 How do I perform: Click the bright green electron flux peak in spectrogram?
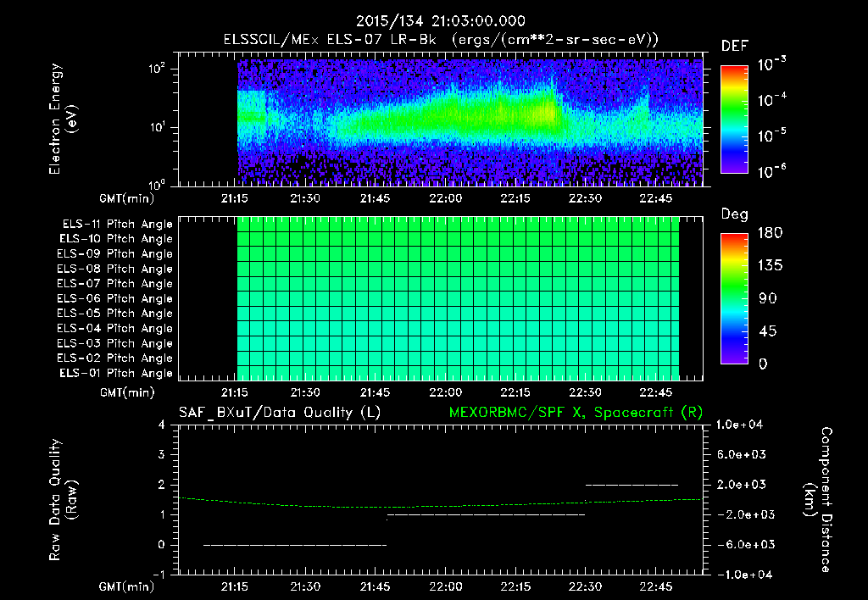(545, 113)
